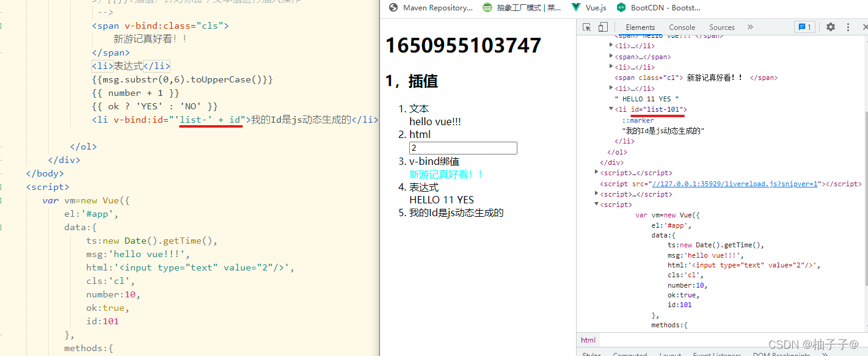The image size is (868, 356).
Task: Click the {{ number + 1 }} line in editor
Action: tap(136, 93)
